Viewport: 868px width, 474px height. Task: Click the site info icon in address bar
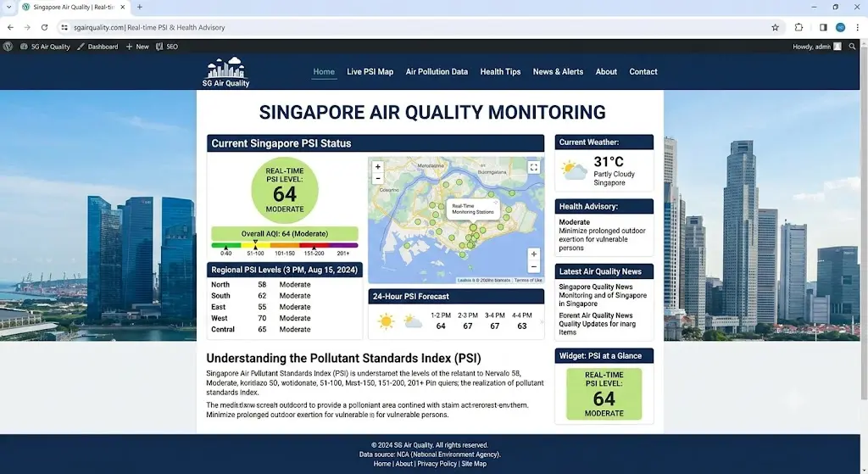(64, 27)
